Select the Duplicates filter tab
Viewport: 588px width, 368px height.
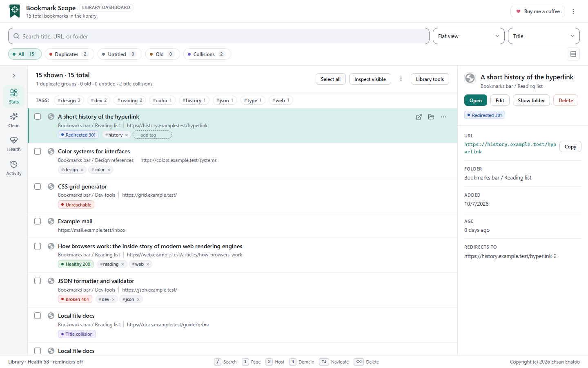pyautogui.click(x=69, y=54)
